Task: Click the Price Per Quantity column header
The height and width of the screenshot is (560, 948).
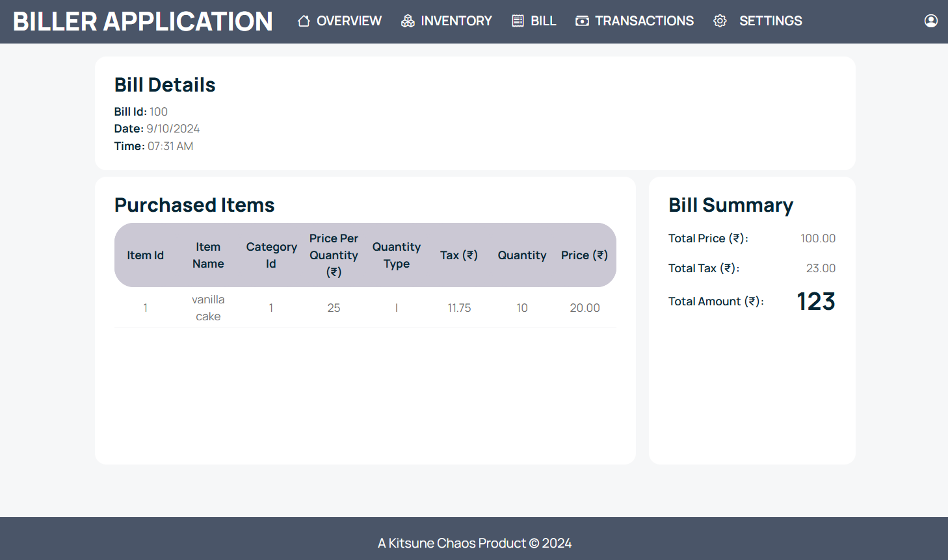Action: 334,255
